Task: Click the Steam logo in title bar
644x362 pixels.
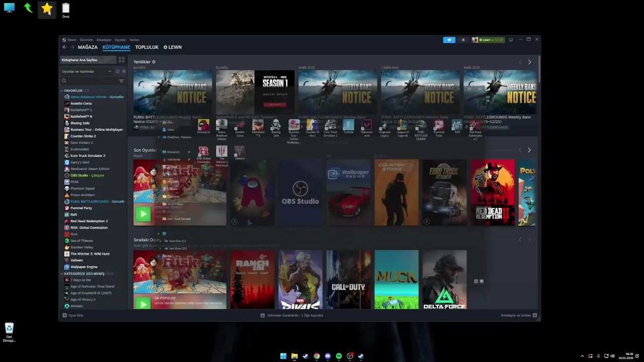Action: (64, 40)
